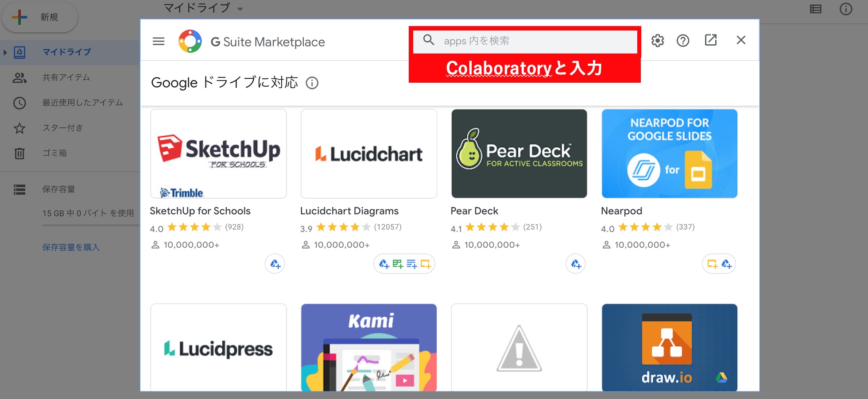Click Pear Deck's star rating
868x399 pixels.
(492, 227)
